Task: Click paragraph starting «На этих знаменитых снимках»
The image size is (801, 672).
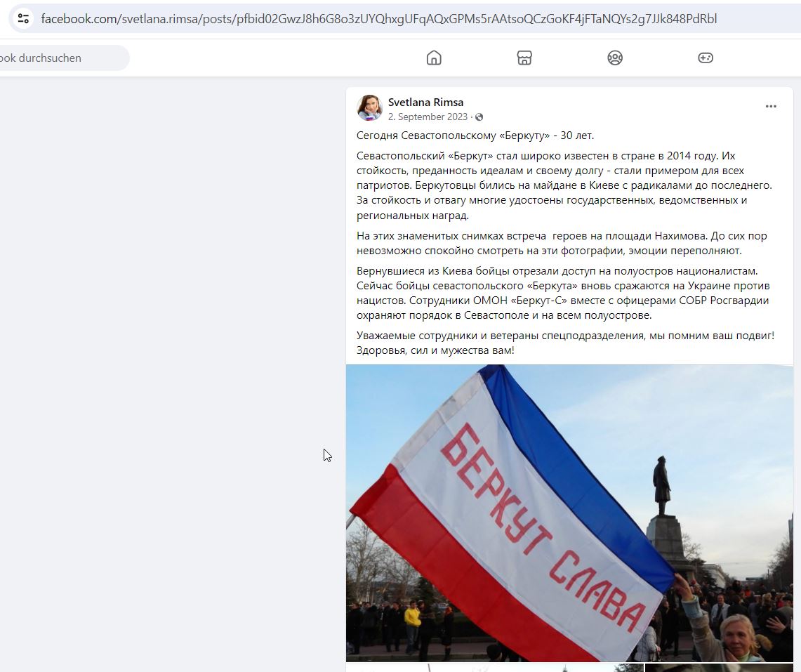Action: point(562,243)
